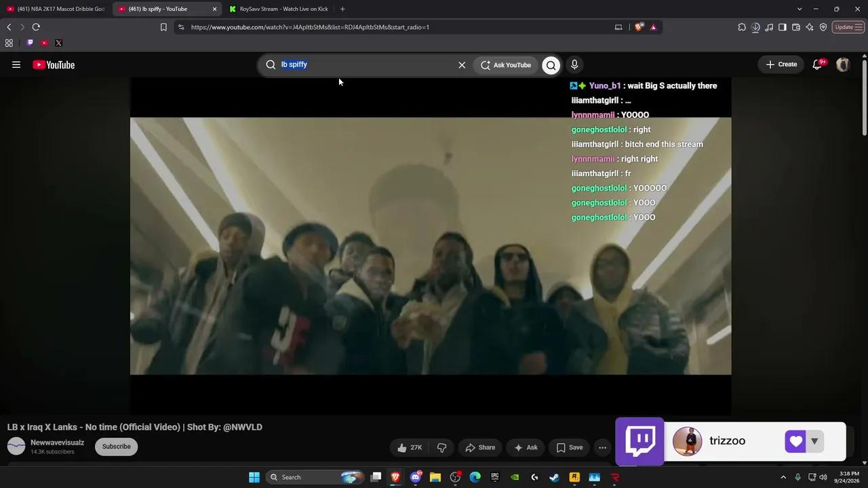Open the YouTube notifications bell
Image resolution: width=868 pixels, height=488 pixels.
[818, 64]
